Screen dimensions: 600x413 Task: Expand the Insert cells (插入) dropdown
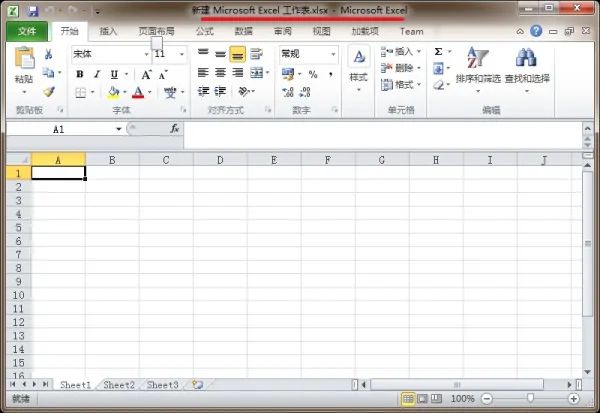[x=419, y=51]
